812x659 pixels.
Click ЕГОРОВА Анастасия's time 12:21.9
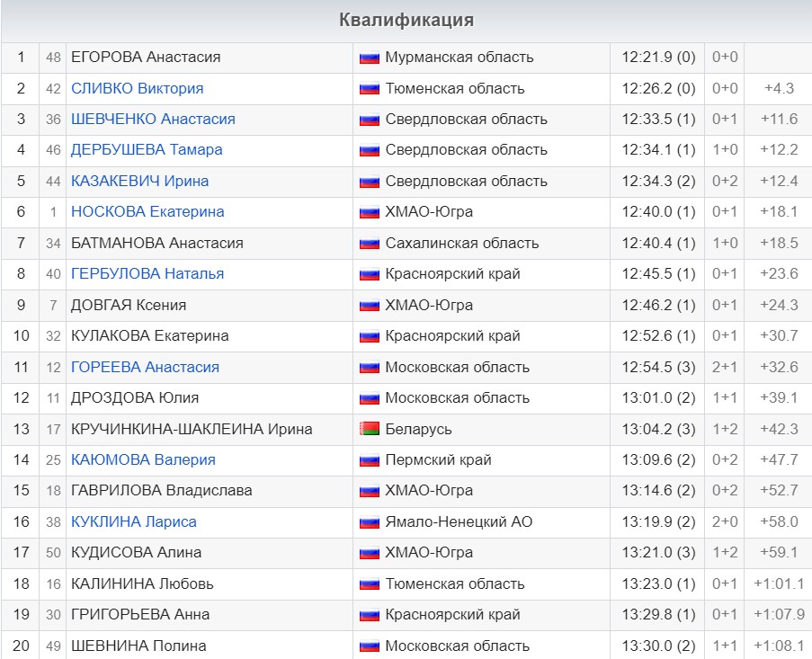pyautogui.click(x=647, y=57)
